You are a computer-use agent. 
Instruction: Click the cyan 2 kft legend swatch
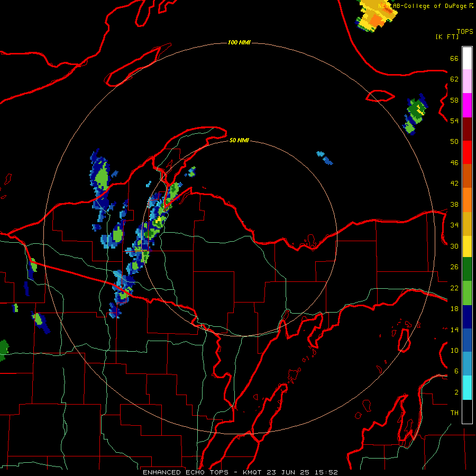467,388
